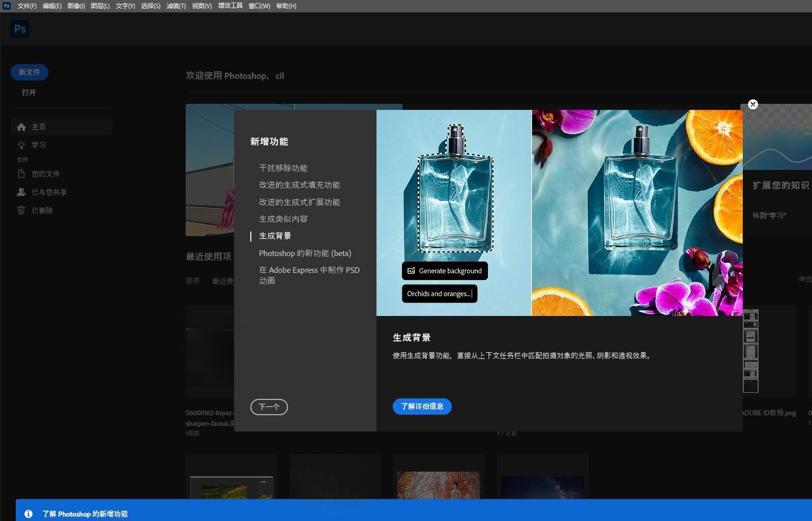The width and height of the screenshot is (812, 521).
Task: Click the 转到"学习" link
Action: [x=769, y=215]
